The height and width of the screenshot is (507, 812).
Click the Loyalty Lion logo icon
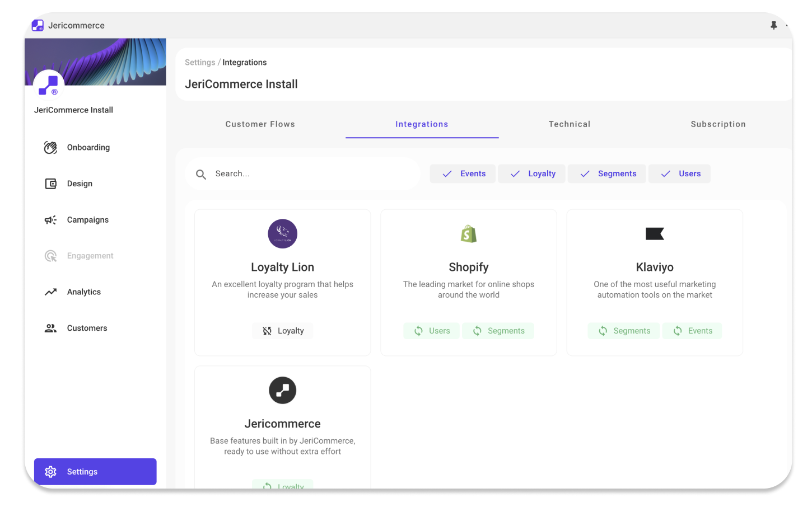click(x=282, y=233)
